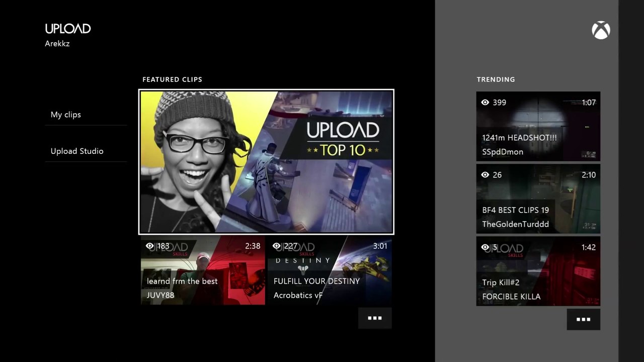
Task: Click the TheGoldenTurddd uploader name
Action: 516,224
